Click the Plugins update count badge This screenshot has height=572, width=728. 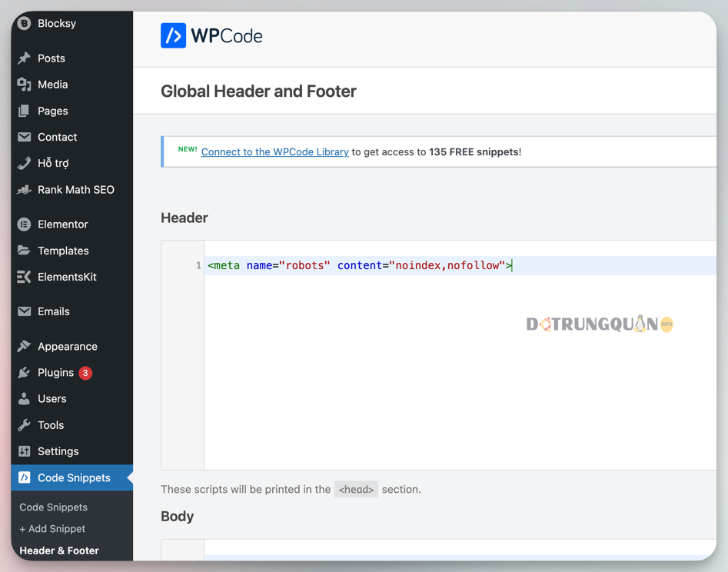pyautogui.click(x=85, y=373)
